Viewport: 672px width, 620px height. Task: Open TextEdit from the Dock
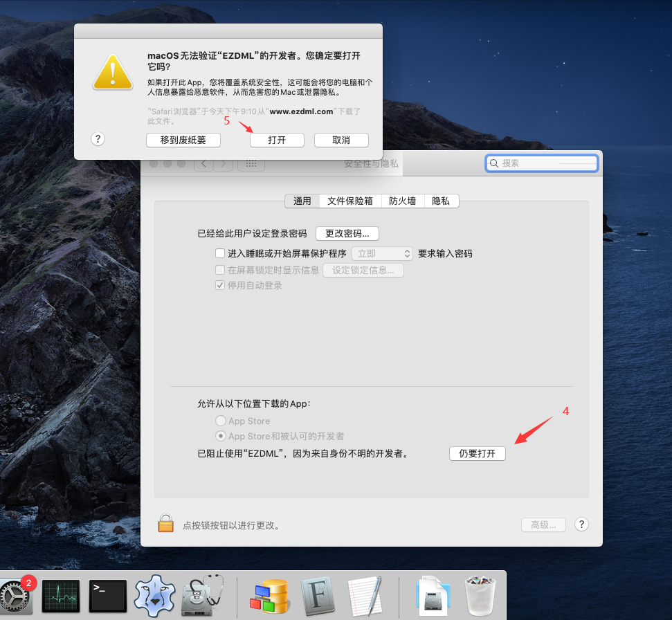(365, 596)
